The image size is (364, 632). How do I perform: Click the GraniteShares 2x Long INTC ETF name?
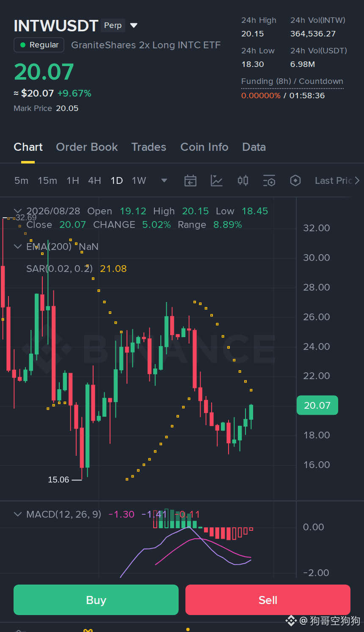(x=146, y=45)
